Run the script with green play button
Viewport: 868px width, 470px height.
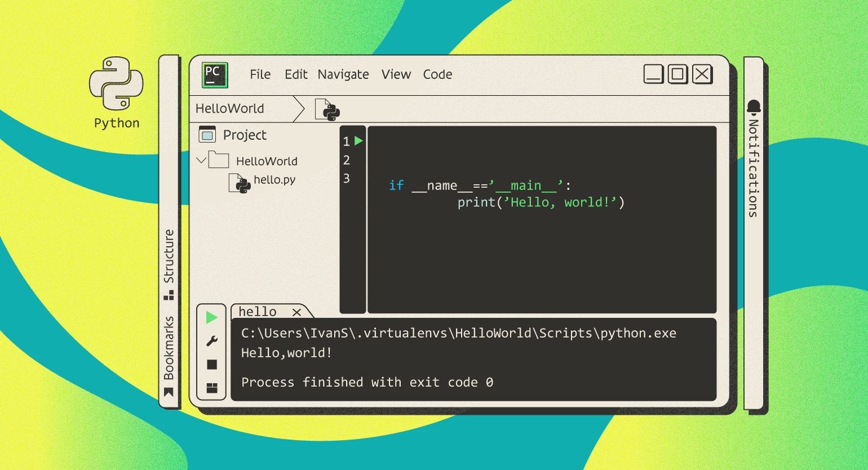(212, 318)
